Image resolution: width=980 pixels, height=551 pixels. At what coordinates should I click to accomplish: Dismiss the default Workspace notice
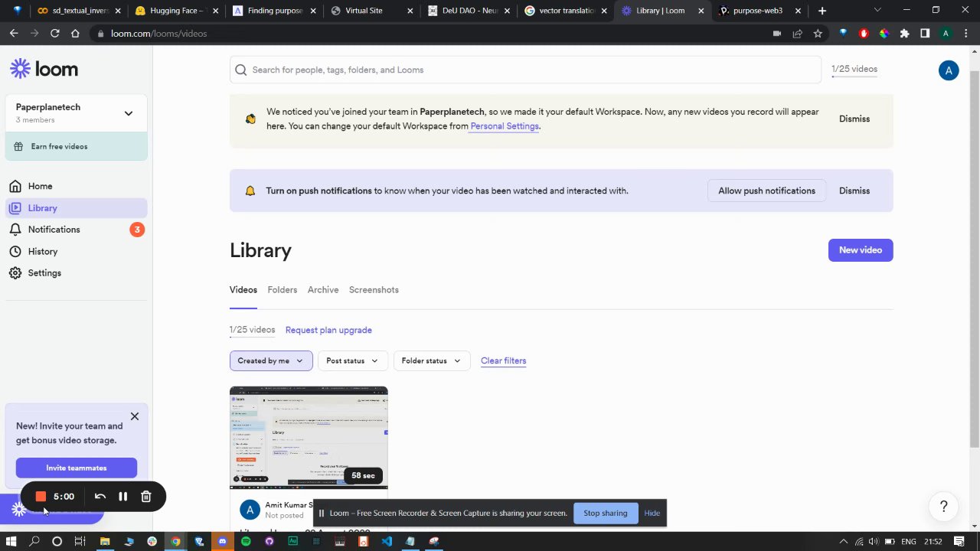(x=854, y=119)
